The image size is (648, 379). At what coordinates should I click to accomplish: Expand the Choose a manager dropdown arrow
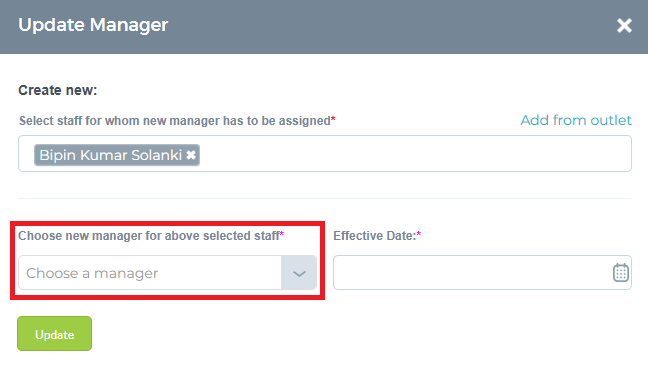pos(299,273)
